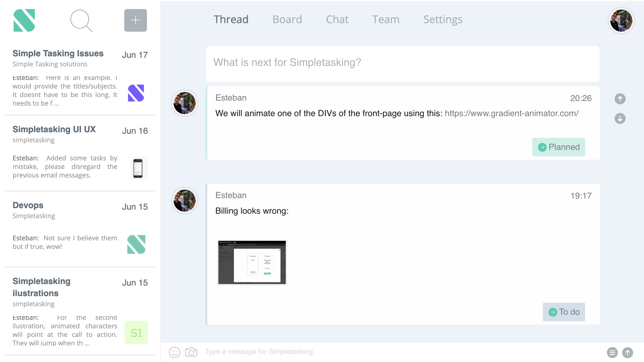Open user profile avatar at top right
This screenshot has height=362, width=644.
click(621, 21)
